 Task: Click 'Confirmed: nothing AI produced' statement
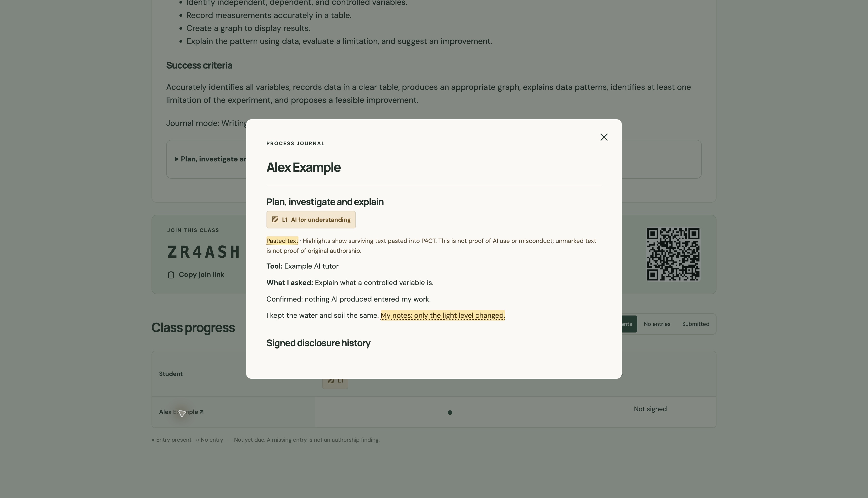click(348, 299)
